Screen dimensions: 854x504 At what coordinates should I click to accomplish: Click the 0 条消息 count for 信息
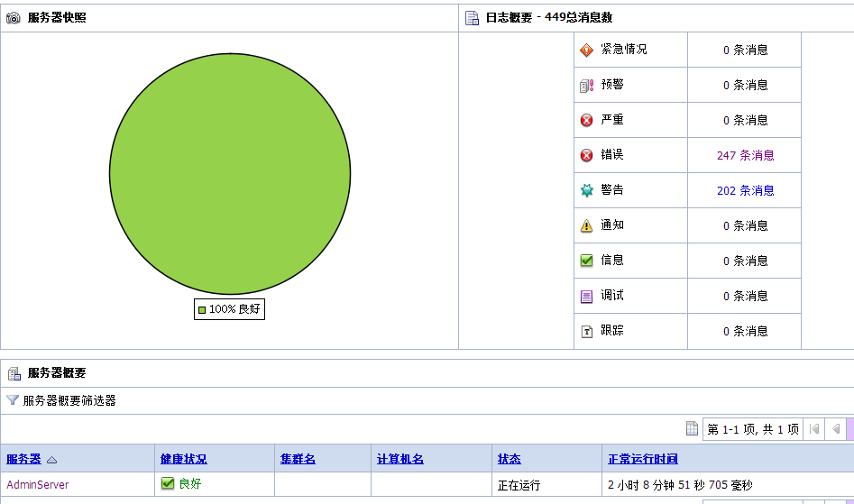click(745, 261)
